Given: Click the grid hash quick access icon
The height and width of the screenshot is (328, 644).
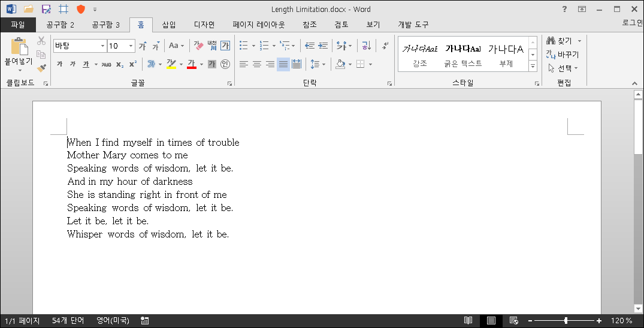Looking at the screenshot, I should click(64, 8).
